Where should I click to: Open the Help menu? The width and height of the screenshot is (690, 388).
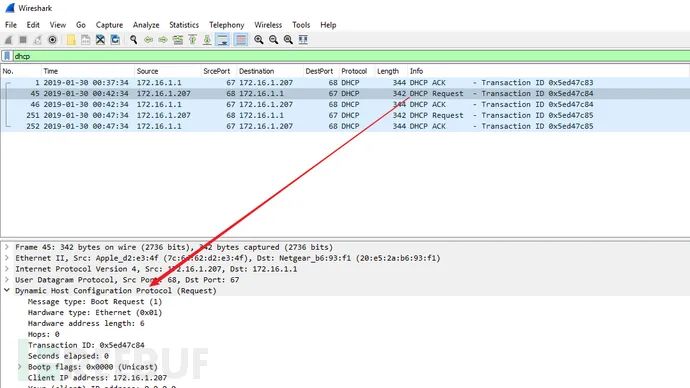[x=328, y=25]
